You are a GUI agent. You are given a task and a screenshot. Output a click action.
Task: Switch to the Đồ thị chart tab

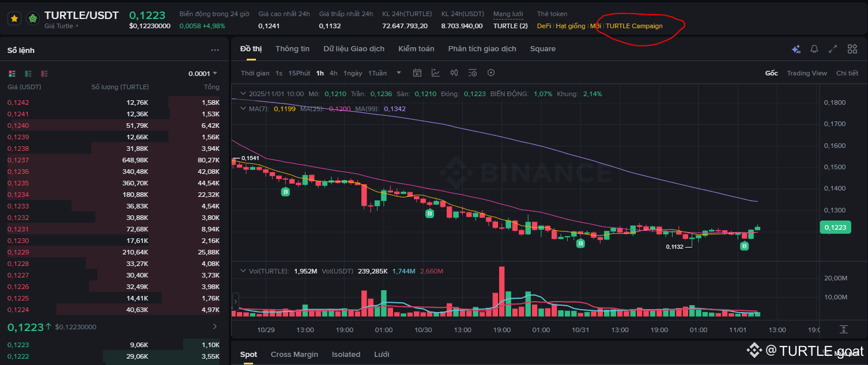pos(251,49)
